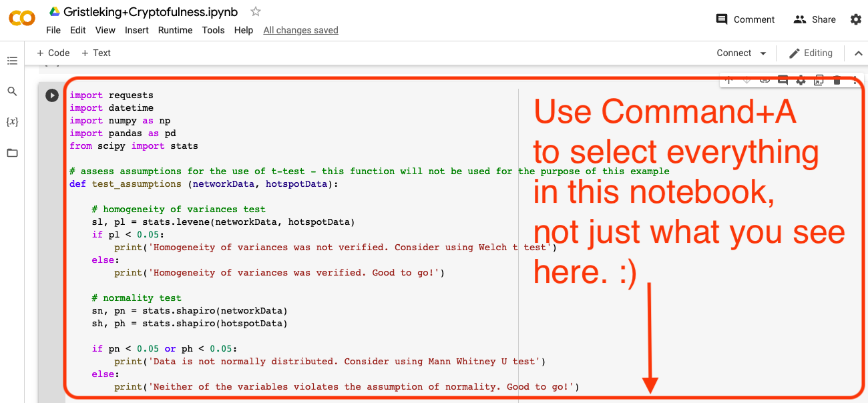Click the Share button
This screenshot has width=868, height=403.
(814, 19)
